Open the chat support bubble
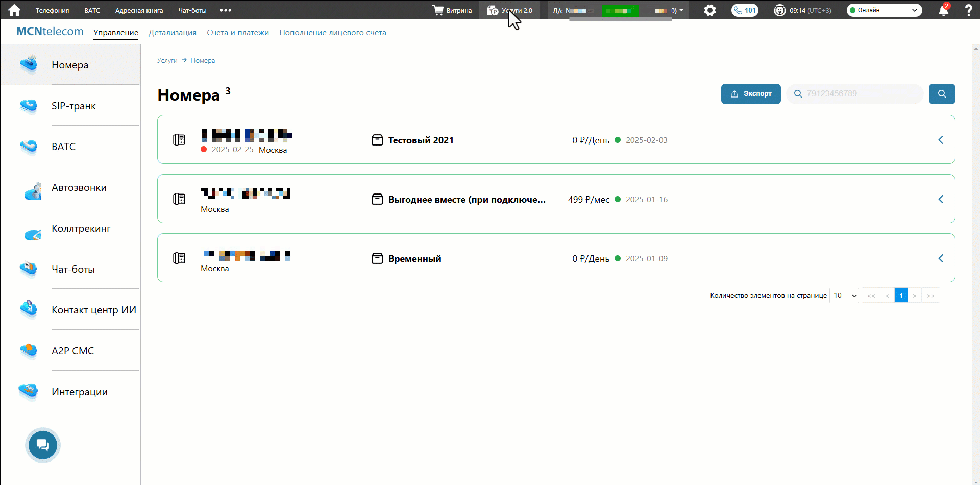This screenshot has width=980, height=485. pos(43,445)
